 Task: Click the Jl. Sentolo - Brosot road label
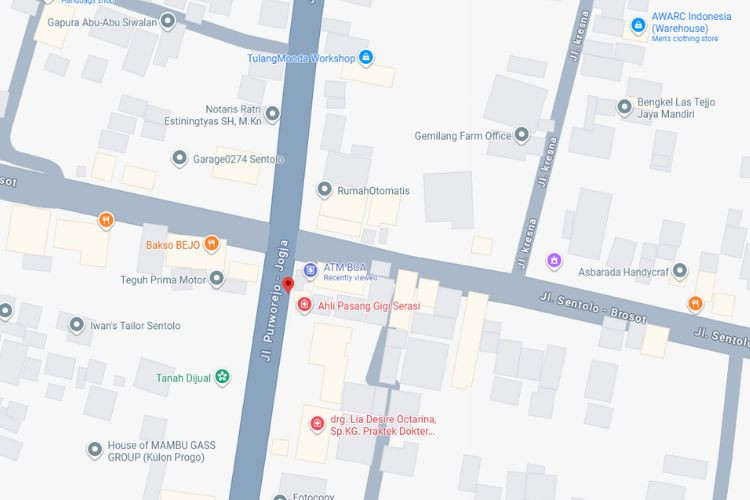pyautogui.click(x=593, y=307)
